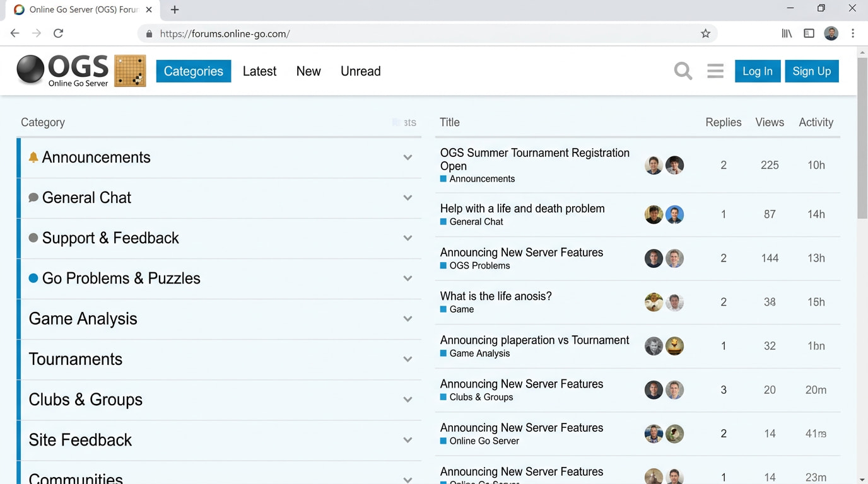Expand the General Chat category chevron
This screenshot has height=484, width=868.
[x=408, y=198]
